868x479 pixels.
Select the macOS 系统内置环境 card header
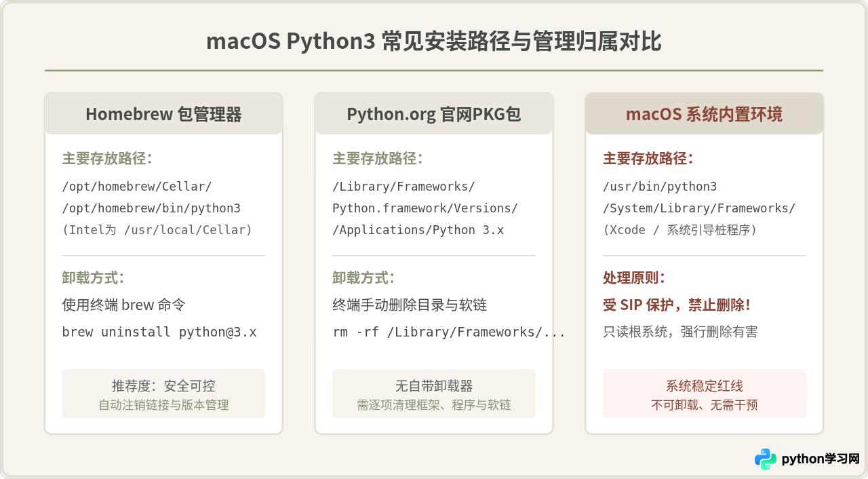point(704,114)
